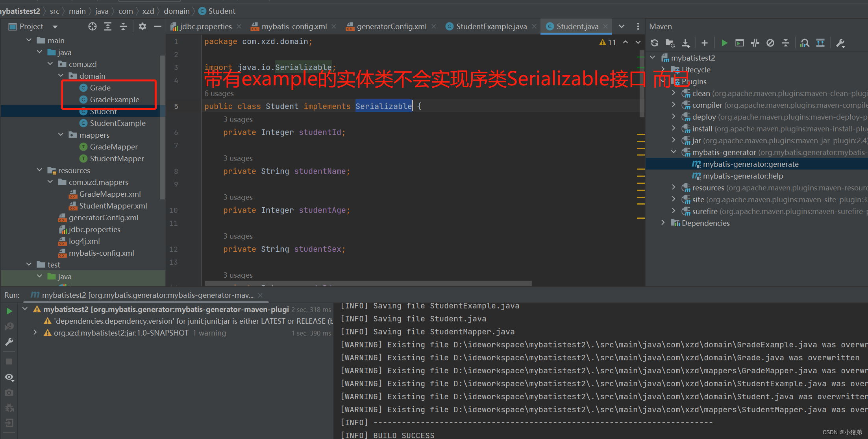Open GradeMapper.xml in project tree
The height and width of the screenshot is (439, 868).
pyautogui.click(x=110, y=194)
